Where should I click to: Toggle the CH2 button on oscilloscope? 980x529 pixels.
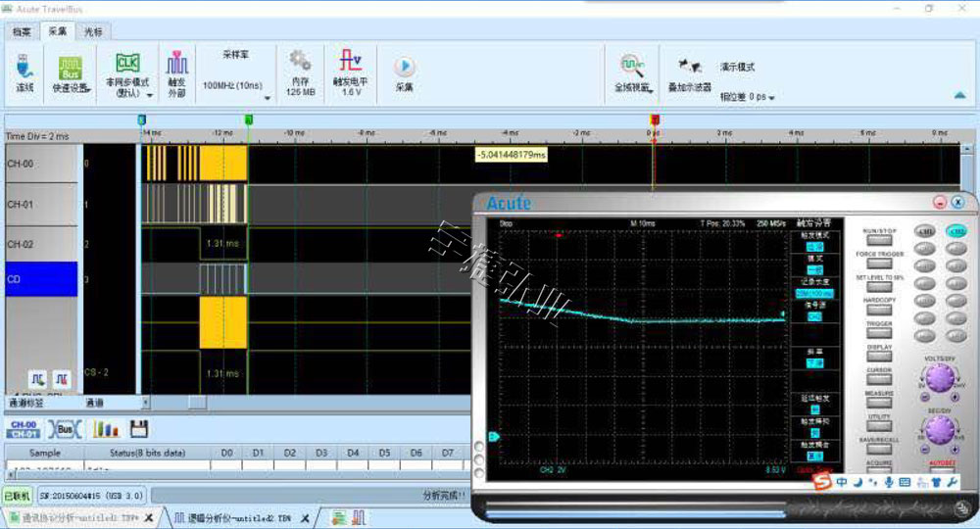point(955,231)
